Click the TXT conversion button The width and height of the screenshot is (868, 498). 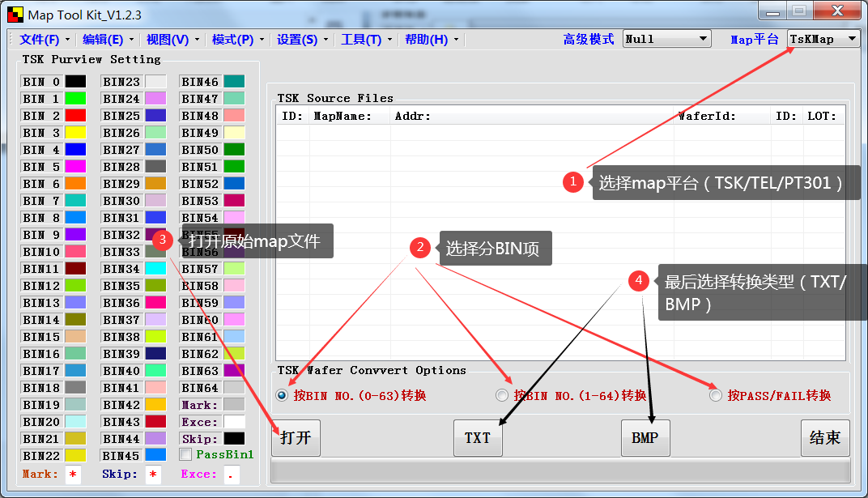click(x=478, y=437)
